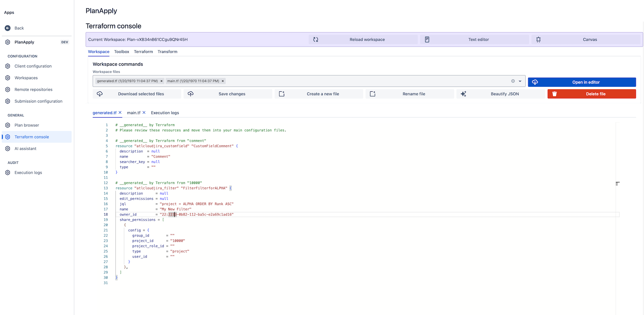Click line 18 owner_id in code editor
The height and width of the screenshot is (315, 644).
pos(128,215)
